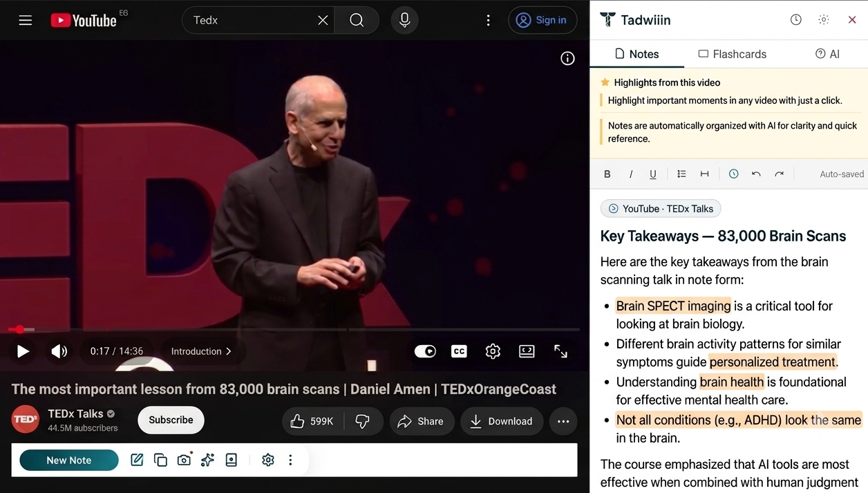Toggle closed captions CC button
Image resolution: width=868 pixels, height=493 pixels.
[x=459, y=351]
